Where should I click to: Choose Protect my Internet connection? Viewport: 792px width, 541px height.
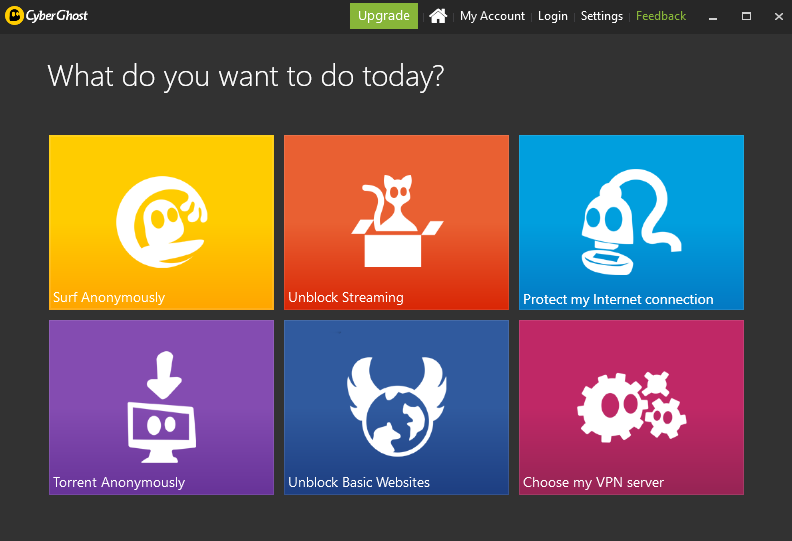[618, 300]
